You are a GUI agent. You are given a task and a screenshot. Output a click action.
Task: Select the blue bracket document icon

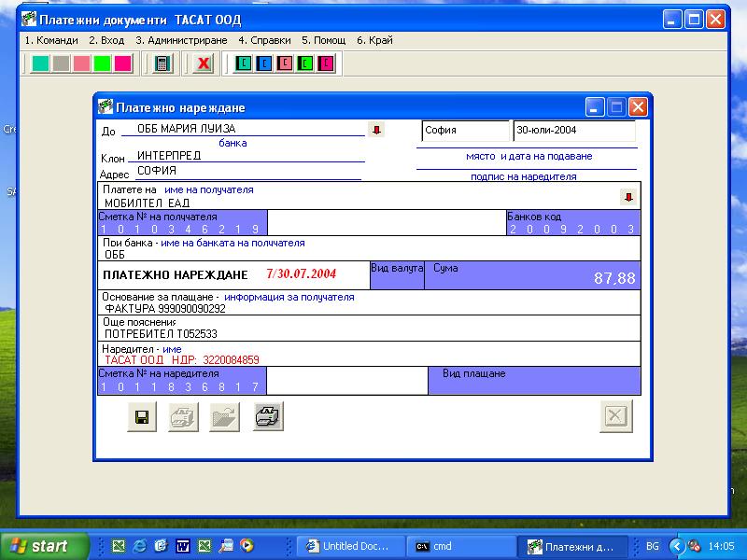264,63
